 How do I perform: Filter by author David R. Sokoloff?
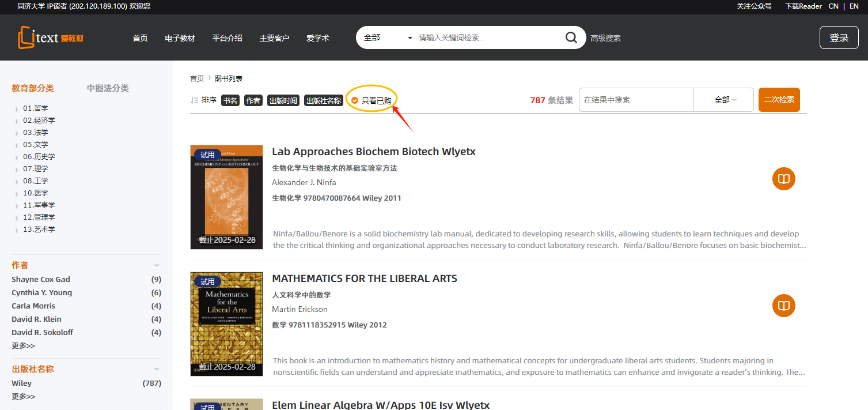(42, 333)
